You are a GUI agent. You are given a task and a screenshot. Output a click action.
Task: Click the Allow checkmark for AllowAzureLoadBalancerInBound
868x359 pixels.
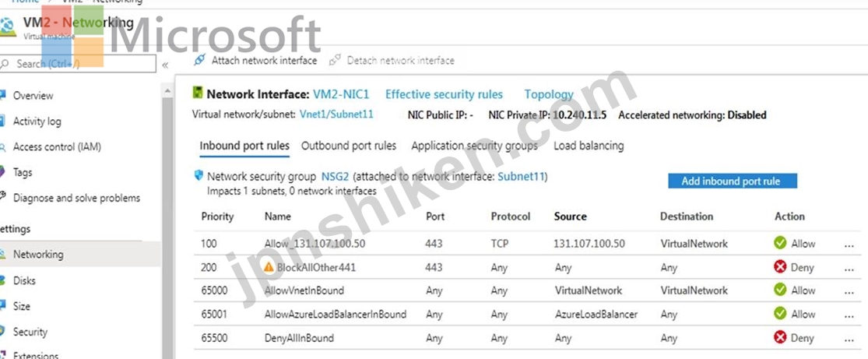pyautogui.click(x=781, y=314)
